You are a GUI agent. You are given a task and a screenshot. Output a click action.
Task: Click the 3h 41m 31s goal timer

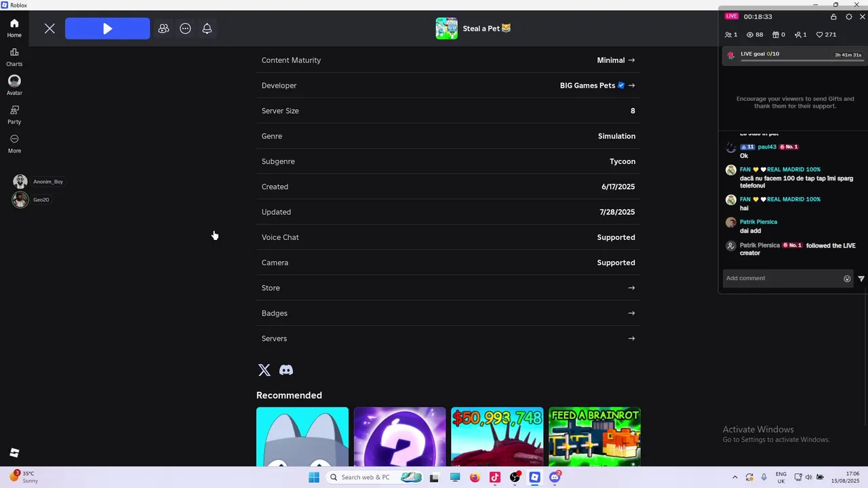point(848,55)
